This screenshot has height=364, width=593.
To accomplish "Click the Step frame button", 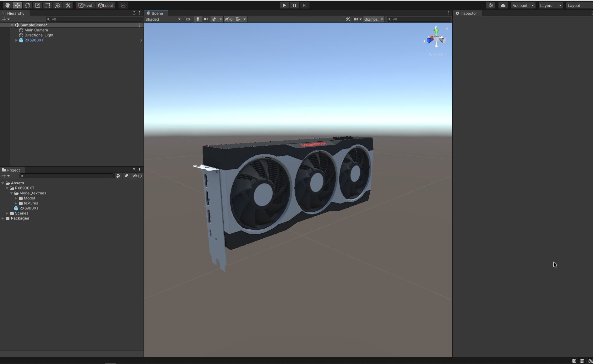I will click(304, 5).
